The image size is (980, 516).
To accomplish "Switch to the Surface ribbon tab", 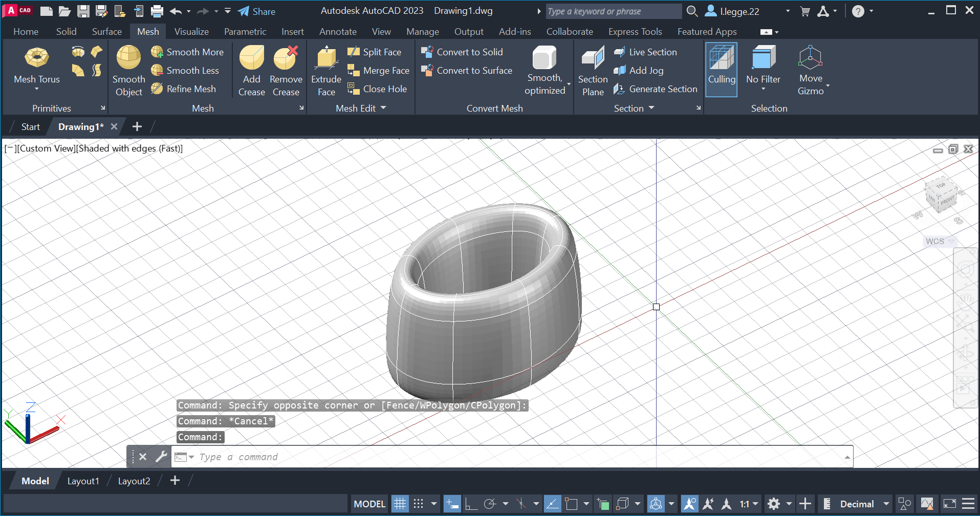I will pyautogui.click(x=106, y=31).
